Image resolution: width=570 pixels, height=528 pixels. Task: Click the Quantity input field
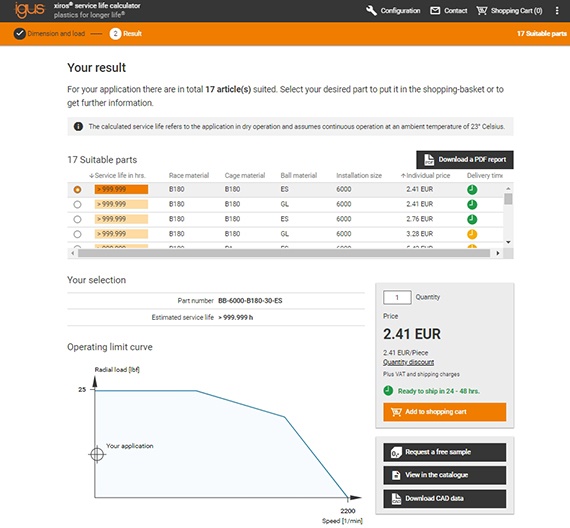click(397, 297)
